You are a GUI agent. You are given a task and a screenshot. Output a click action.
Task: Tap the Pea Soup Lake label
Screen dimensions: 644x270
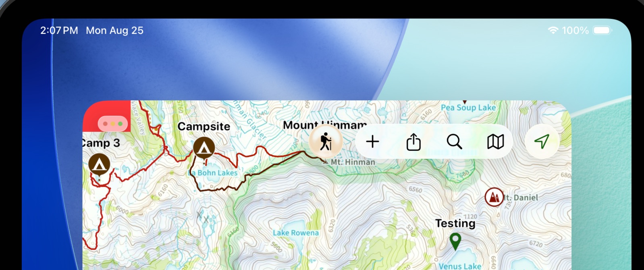(x=468, y=108)
